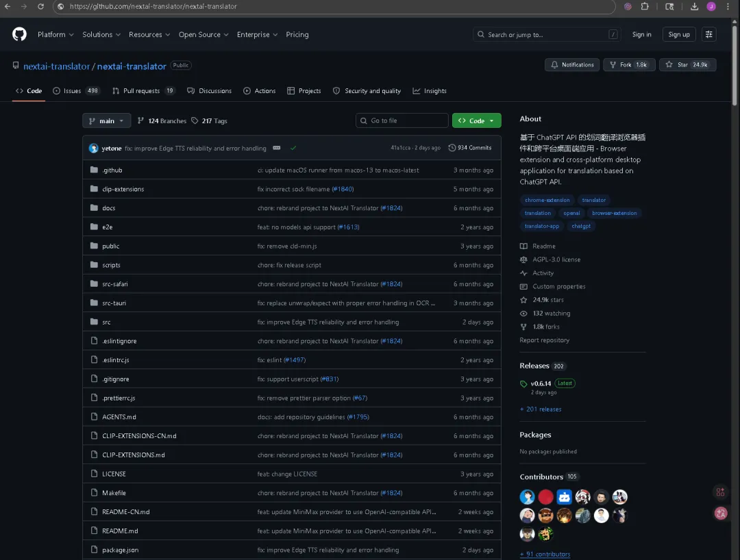The width and height of the screenshot is (740, 560).
Task: Click the Report repository link
Action: point(544,340)
